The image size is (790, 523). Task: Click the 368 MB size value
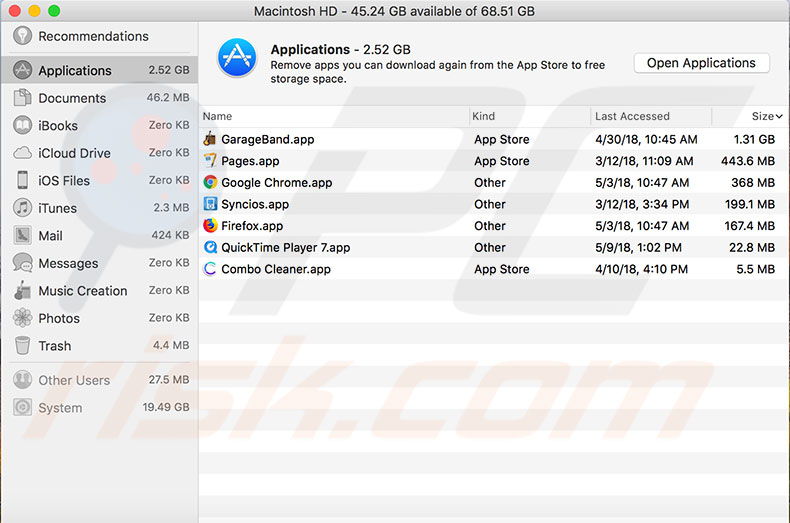tap(753, 183)
